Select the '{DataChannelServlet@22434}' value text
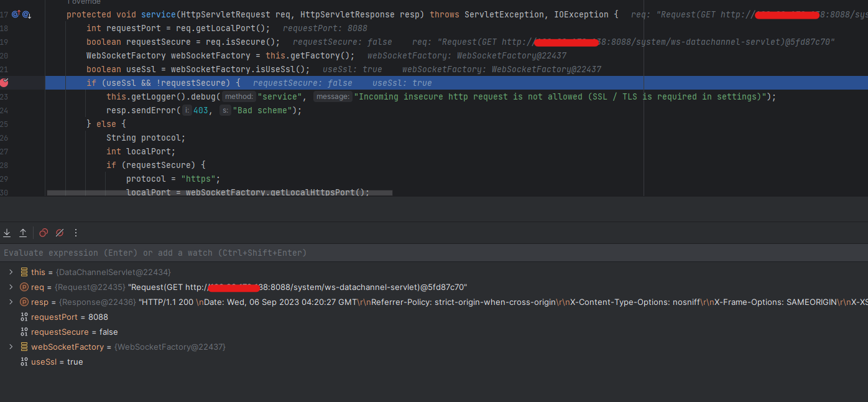Viewport: 868px width, 402px height. click(x=113, y=272)
